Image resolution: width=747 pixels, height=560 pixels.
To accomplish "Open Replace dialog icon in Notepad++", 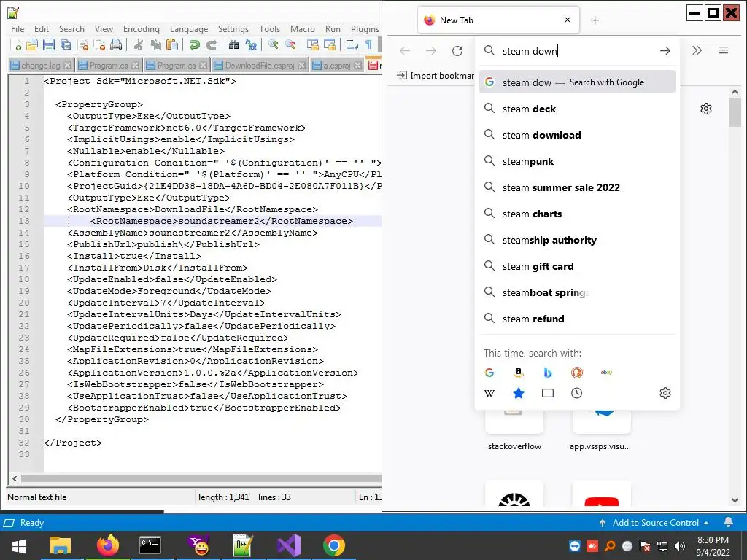I will (x=251, y=44).
